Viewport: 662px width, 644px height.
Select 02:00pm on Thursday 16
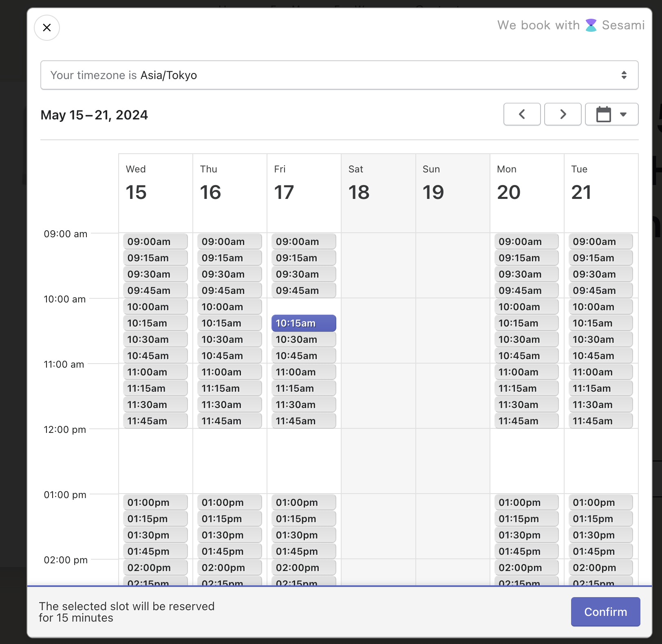pyautogui.click(x=229, y=567)
